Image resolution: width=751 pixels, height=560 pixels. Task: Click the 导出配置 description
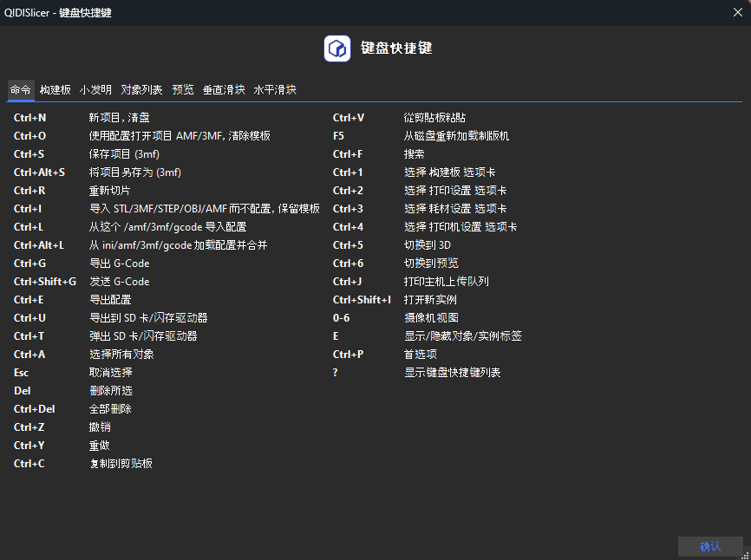point(110,300)
